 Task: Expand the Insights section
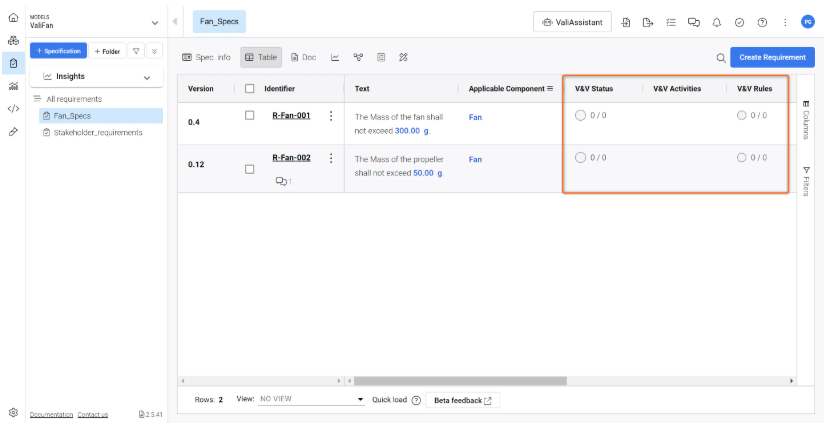(x=97, y=76)
